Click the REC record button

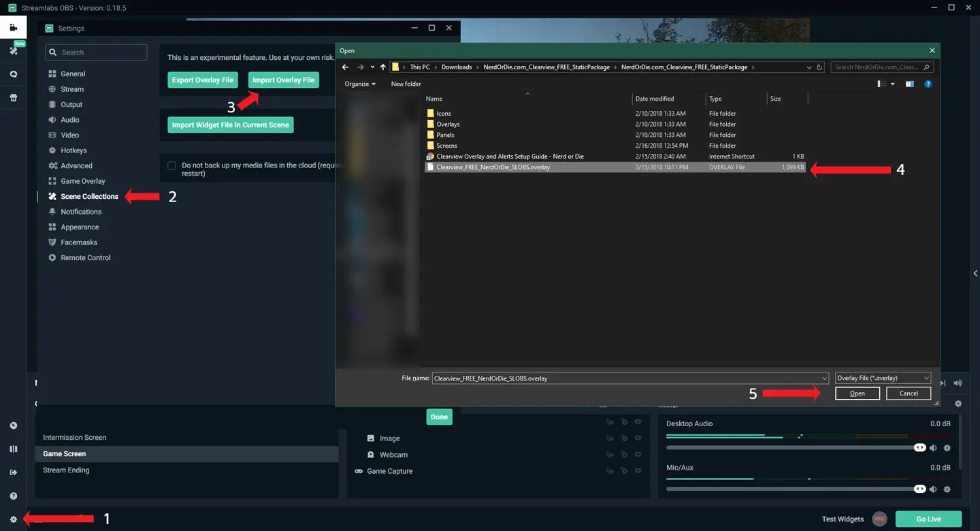(x=879, y=519)
